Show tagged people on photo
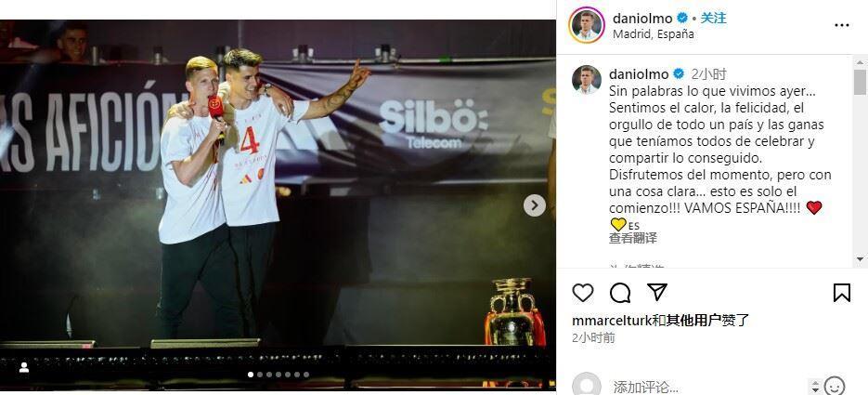 coord(24,367)
